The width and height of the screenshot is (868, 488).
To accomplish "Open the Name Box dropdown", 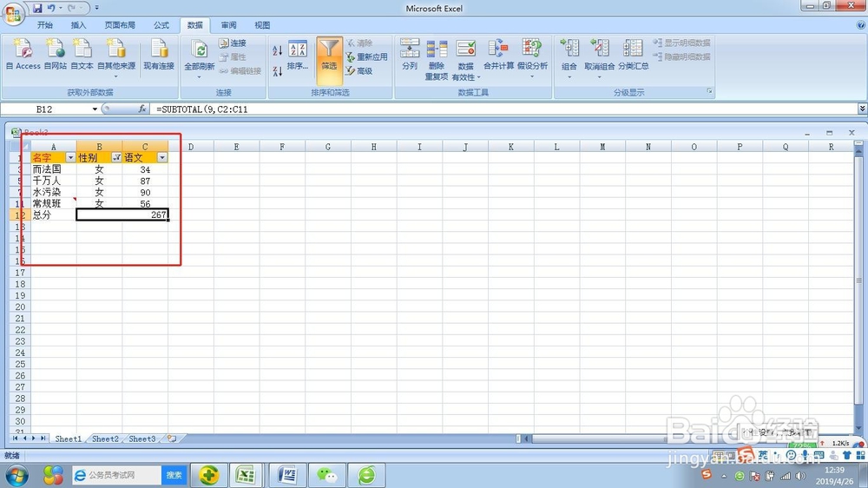I will click(x=95, y=109).
